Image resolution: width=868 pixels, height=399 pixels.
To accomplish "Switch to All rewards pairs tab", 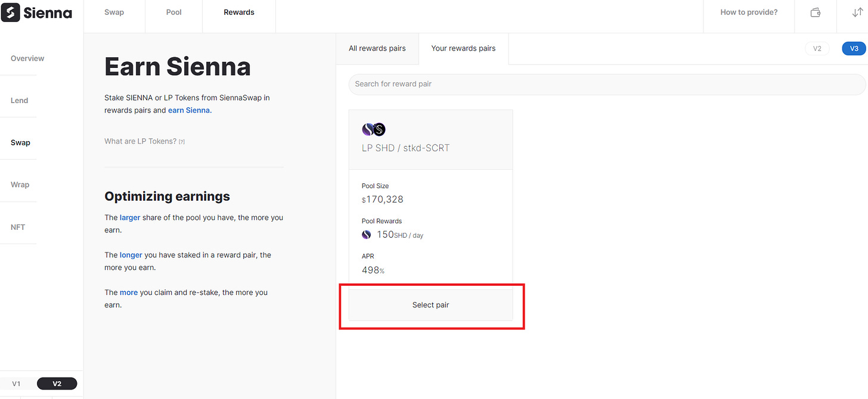I will click(x=377, y=49).
